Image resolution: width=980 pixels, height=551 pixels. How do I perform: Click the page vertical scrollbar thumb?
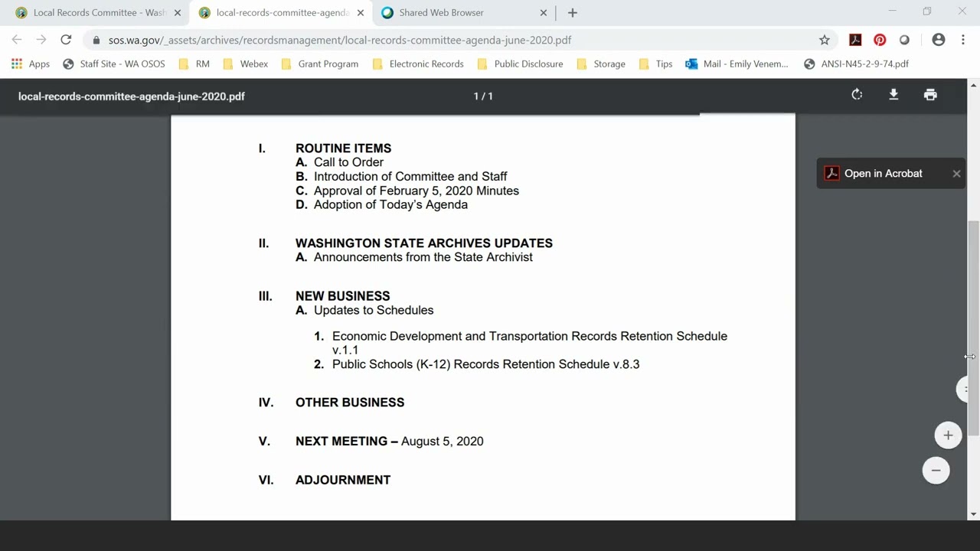point(974,329)
